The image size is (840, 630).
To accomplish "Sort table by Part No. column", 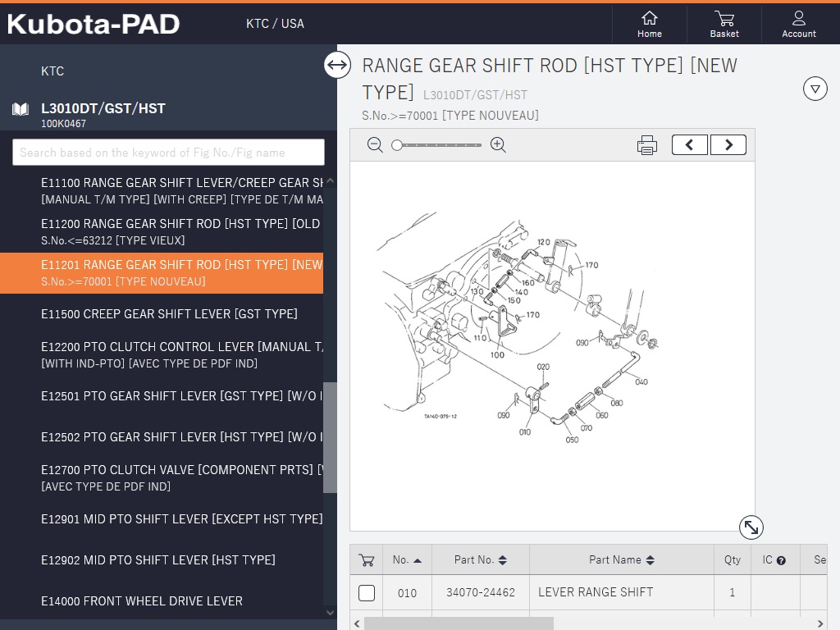I will pos(481,560).
